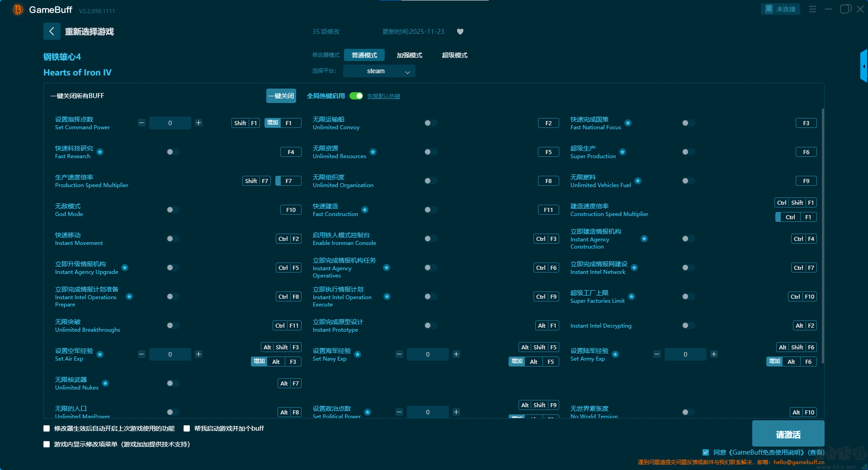Turn on Fast Research toggle

(x=173, y=152)
